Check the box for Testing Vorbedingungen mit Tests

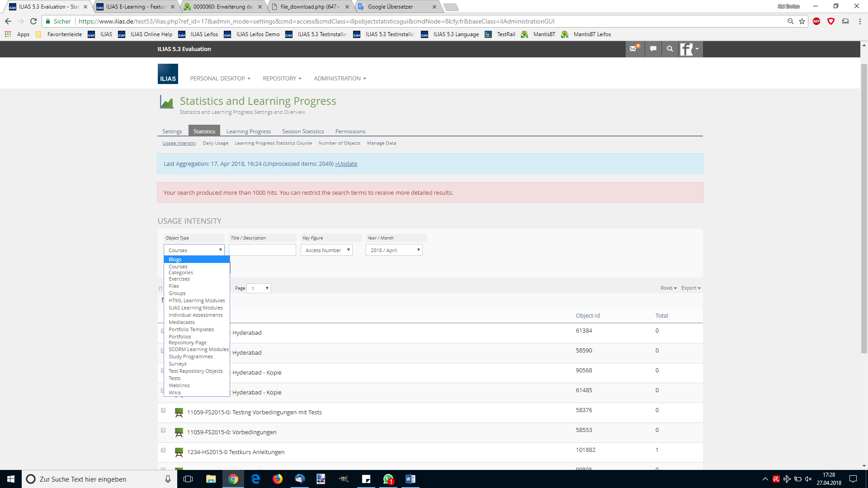pos(163,410)
